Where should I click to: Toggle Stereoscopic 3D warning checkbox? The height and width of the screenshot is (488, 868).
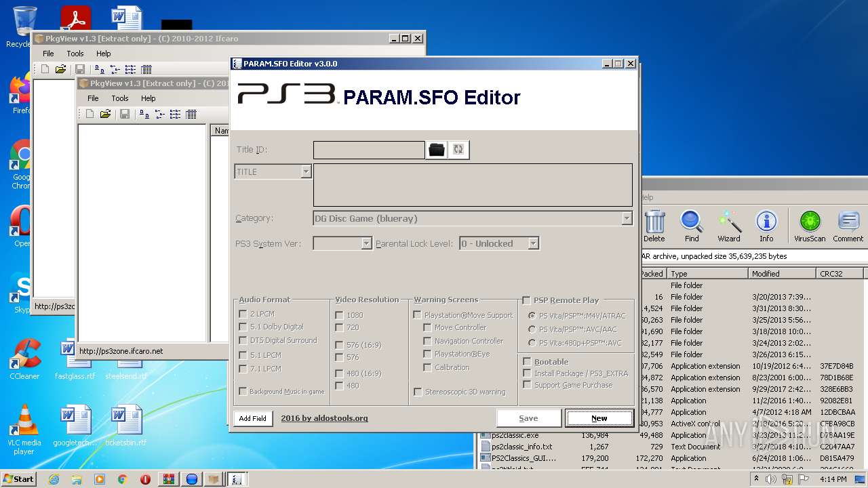418,392
